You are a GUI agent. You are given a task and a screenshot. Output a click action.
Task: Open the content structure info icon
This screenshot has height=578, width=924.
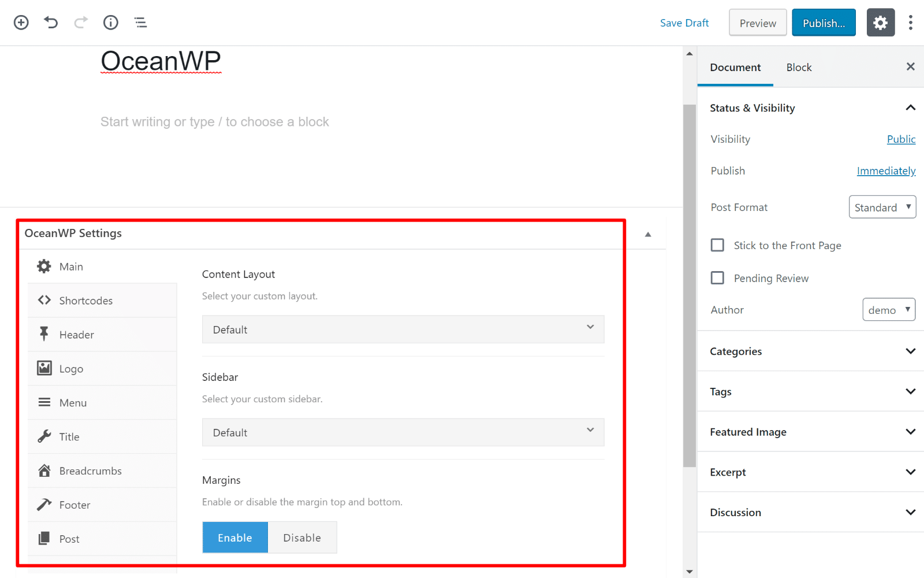pos(110,23)
